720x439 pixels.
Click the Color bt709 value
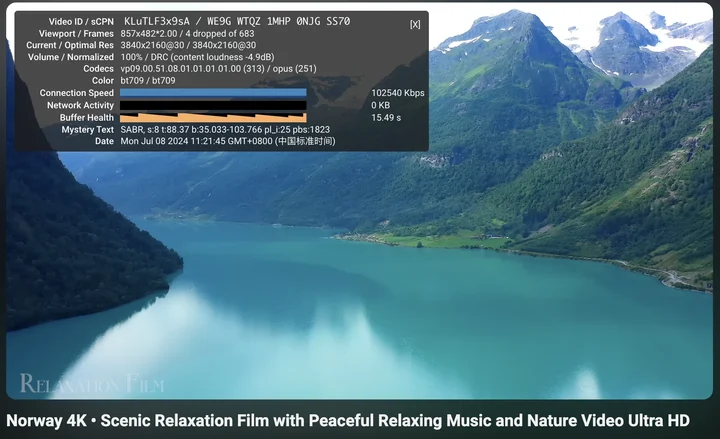(x=148, y=80)
